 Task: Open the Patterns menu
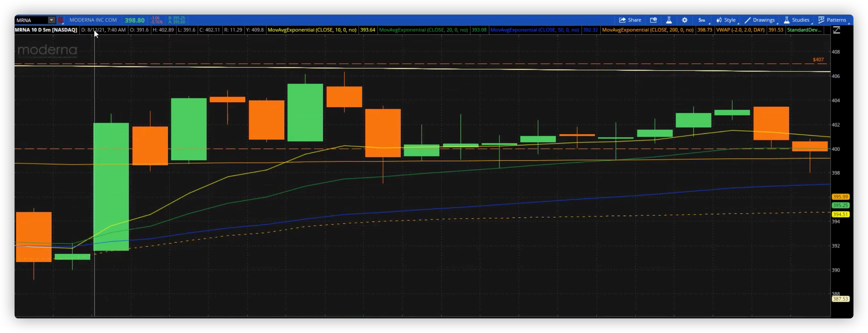tap(832, 20)
